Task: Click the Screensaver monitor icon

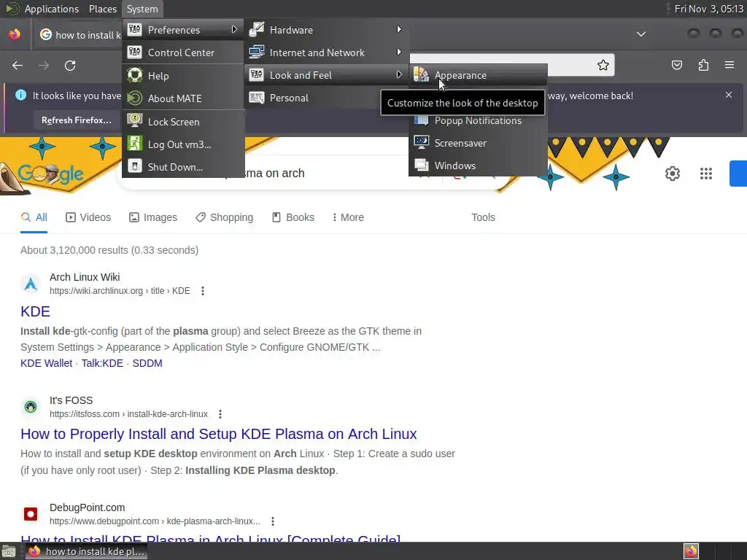Action: click(421, 142)
